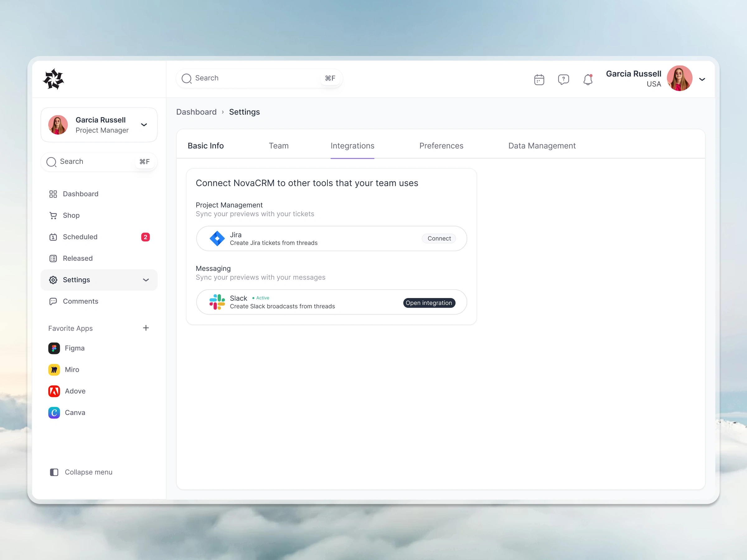This screenshot has width=747, height=560.
Task: Expand the top-right user account chevron
Action: point(702,79)
